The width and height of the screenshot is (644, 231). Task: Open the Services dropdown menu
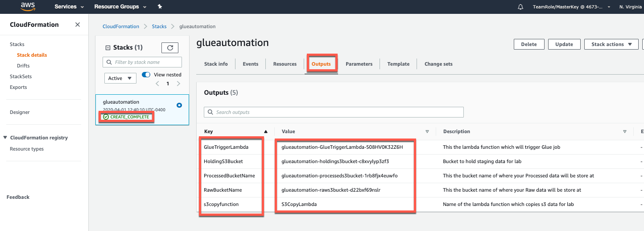pyautogui.click(x=69, y=7)
